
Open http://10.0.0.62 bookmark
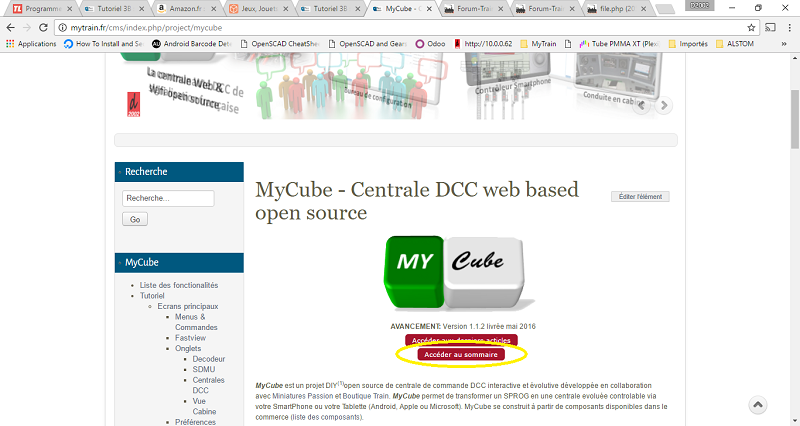[x=483, y=44]
